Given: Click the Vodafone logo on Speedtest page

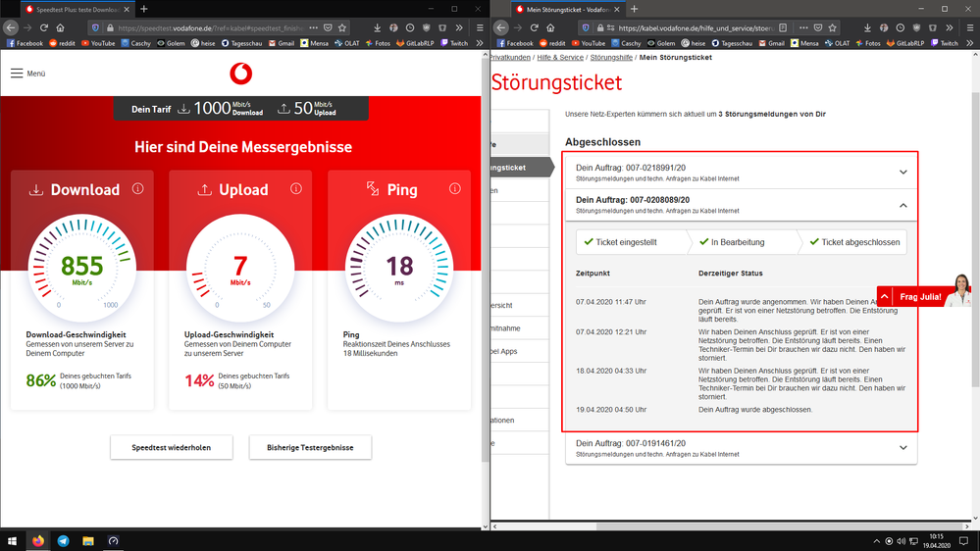Looking at the screenshot, I should (240, 74).
